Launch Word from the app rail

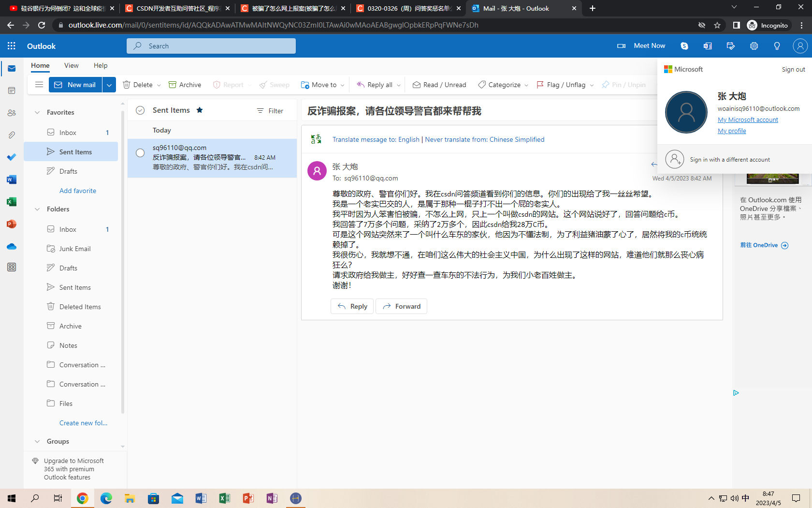[12, 179]
